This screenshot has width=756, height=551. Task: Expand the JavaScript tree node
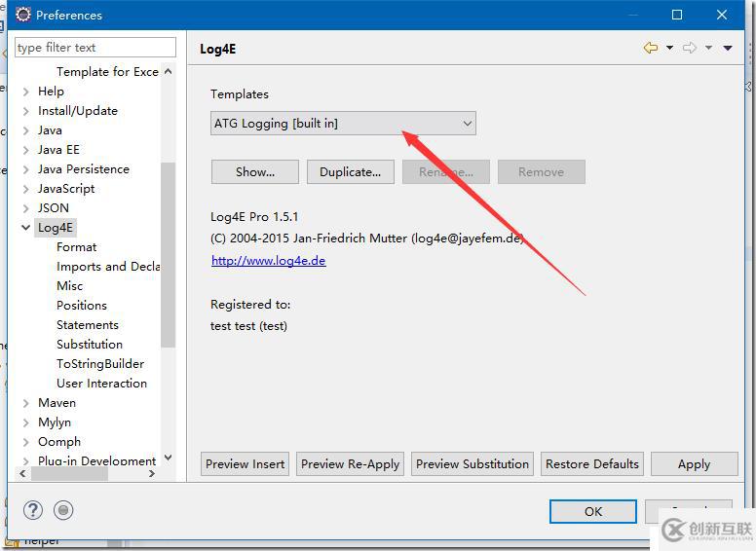[26, 189]
